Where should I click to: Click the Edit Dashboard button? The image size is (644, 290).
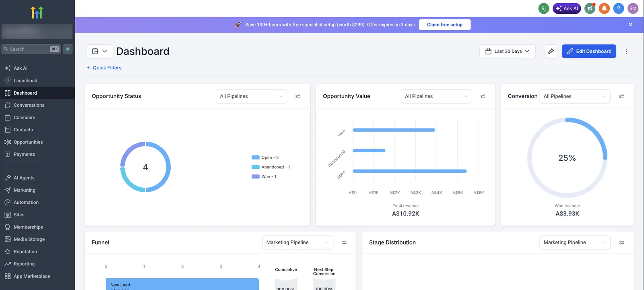[589, 51]
